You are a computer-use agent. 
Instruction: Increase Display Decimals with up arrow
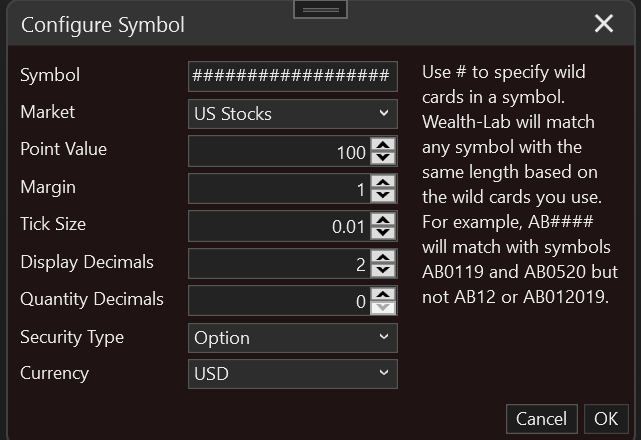point(383,257)
